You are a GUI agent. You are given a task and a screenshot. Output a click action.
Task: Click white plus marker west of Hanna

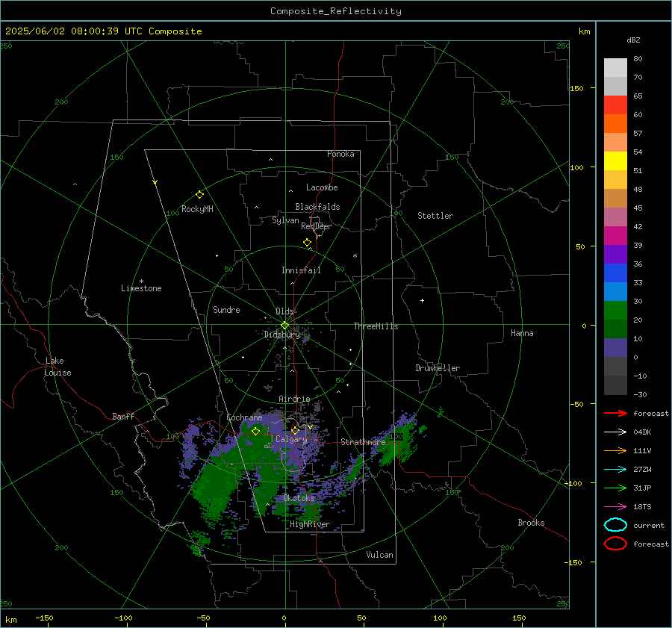(x=422, y=300)
